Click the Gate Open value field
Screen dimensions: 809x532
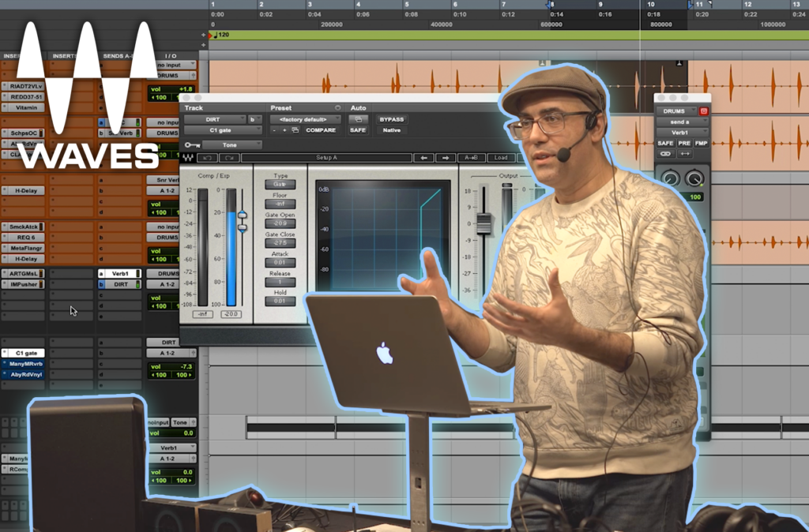280,223
